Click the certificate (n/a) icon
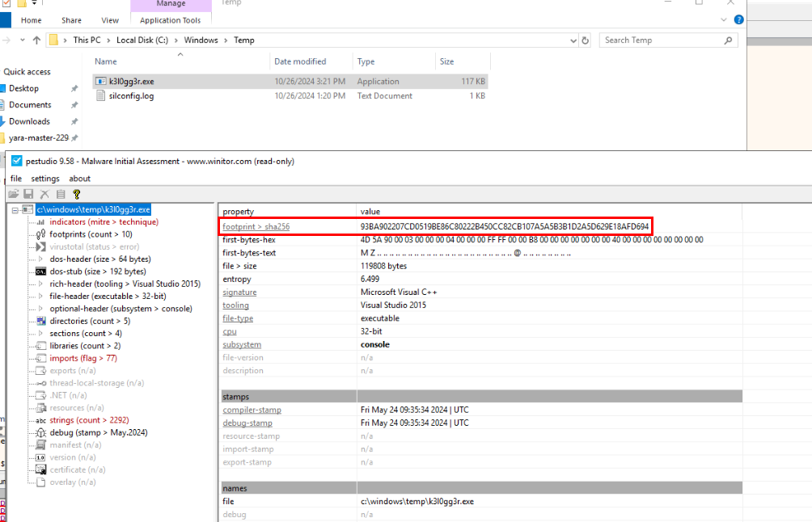Image resolution: width=812 pixels, height=522 pixels. (41, 469)
